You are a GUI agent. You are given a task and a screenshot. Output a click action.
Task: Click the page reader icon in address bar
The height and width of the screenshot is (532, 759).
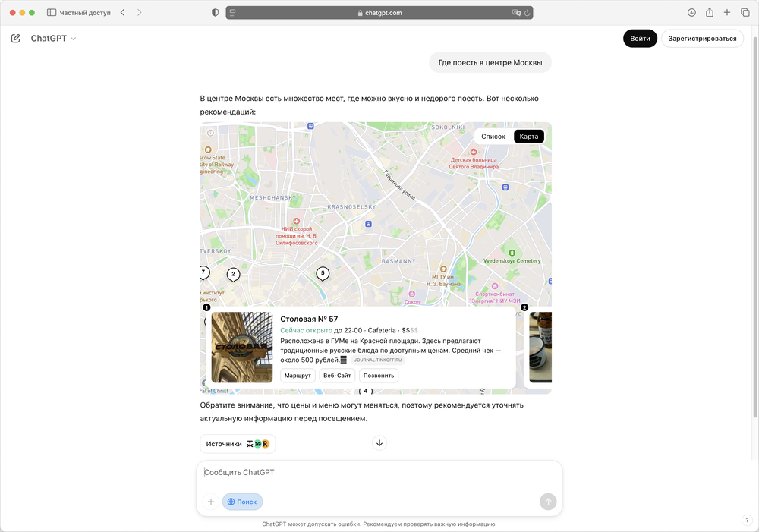tap(232, 13)
